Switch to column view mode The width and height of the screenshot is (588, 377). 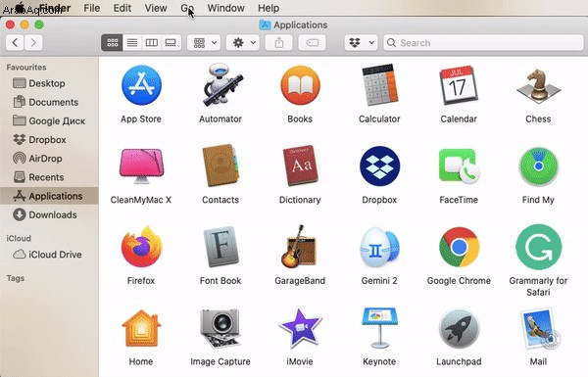(152, 43)
